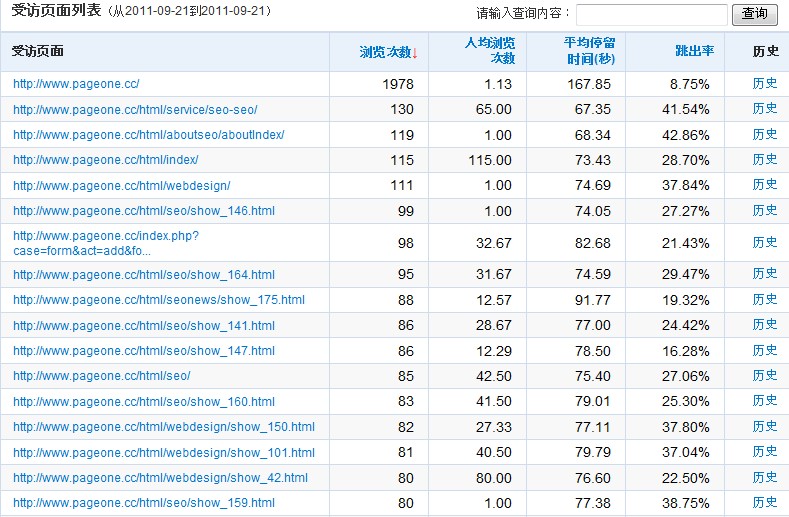Image resolution: width=789 pixels, height=517 pixels.
Task: View 历史 for html/webdesign/ row
Action: tap(765, 184)
